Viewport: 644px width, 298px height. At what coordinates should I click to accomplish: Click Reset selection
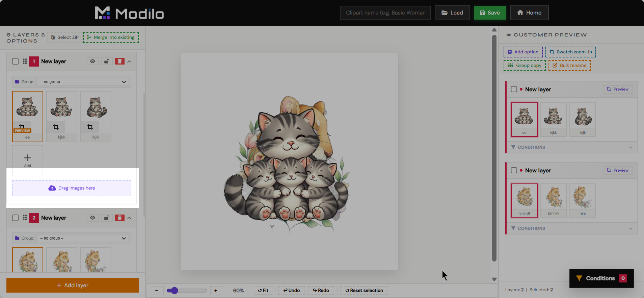(x=364, y=291)
